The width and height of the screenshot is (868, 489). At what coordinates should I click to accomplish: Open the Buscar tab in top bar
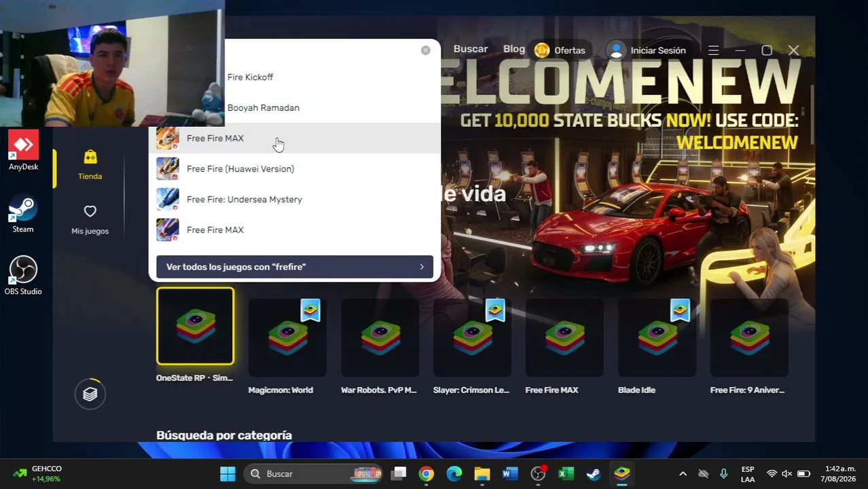[x=471, y=49]
